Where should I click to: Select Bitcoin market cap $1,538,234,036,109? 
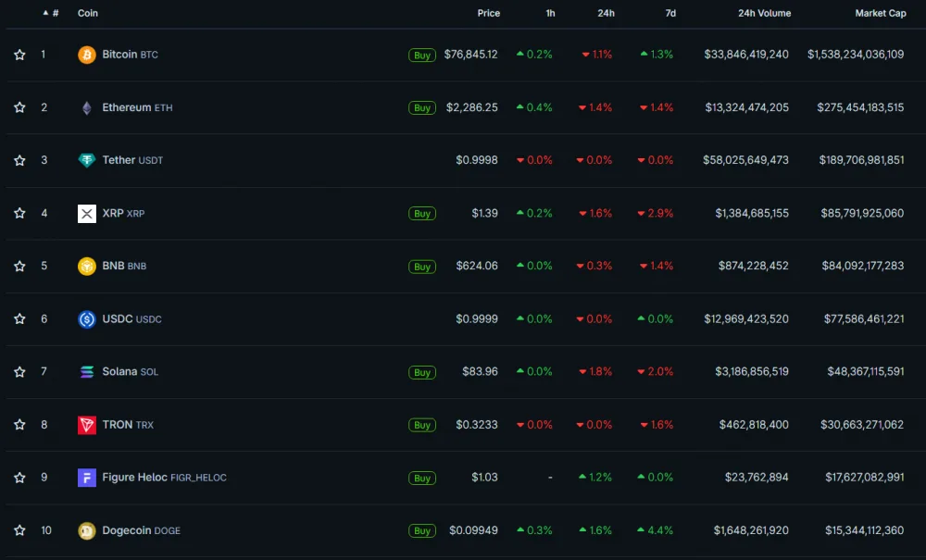click(x=856, y=55)
